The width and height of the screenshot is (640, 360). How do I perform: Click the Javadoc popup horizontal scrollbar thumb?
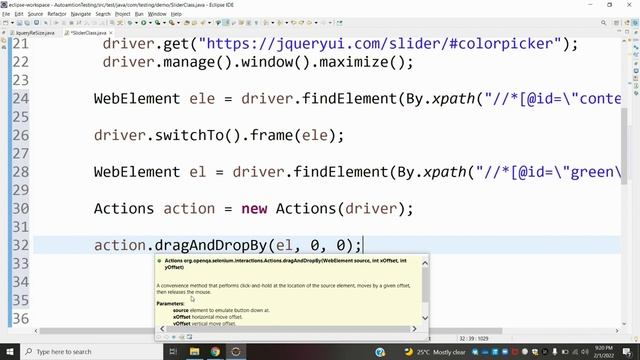pyautogui.click(x=288, y=329)
